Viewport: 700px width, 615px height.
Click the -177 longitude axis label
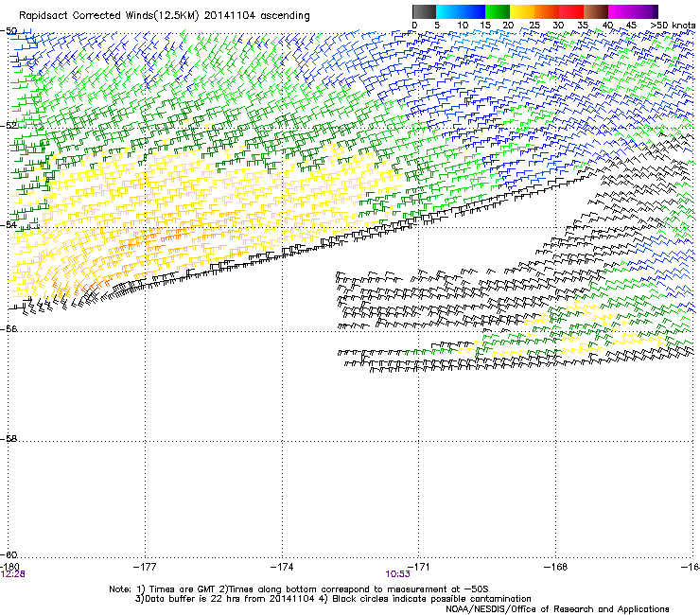(145, 567)
